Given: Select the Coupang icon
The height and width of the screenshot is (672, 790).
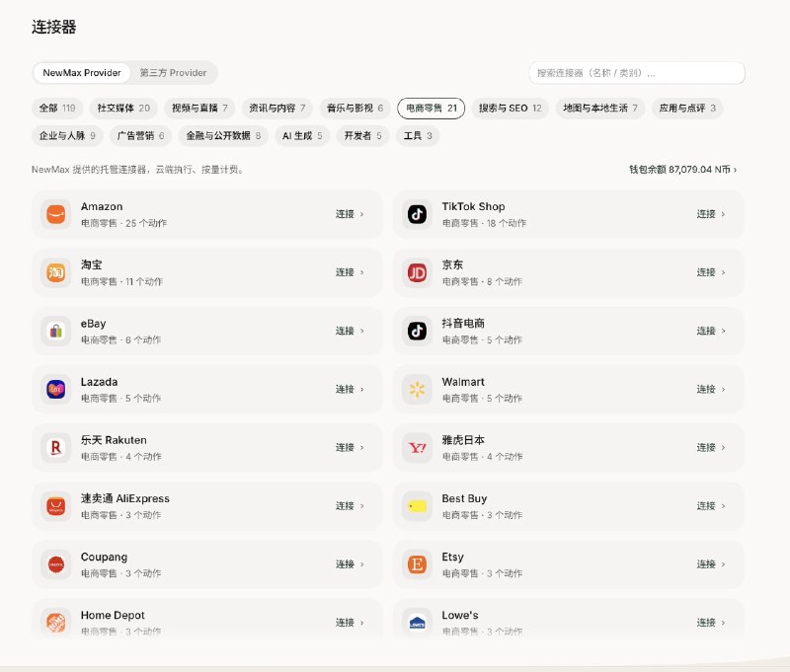Looking at the screenshot, I should (56, 564).
